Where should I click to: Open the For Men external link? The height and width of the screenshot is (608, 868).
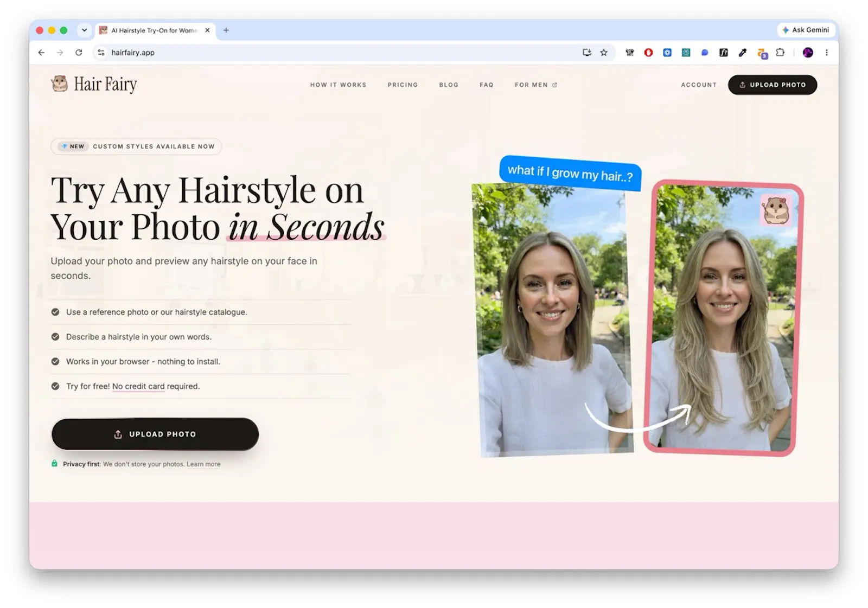point(536,85)
